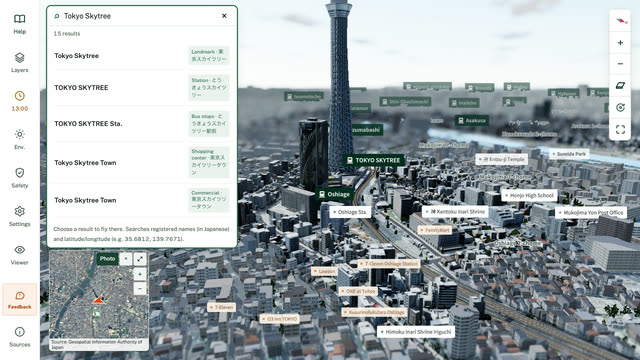Select the TOKYO SKYTREE Station result

click(142, 87)
